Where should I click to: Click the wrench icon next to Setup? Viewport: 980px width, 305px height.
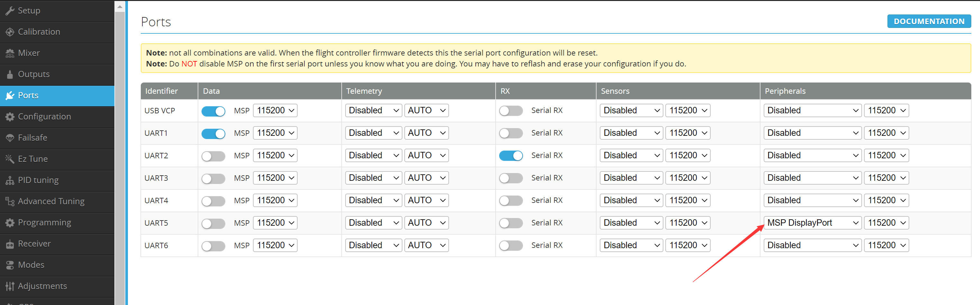(x=10, y=11)
